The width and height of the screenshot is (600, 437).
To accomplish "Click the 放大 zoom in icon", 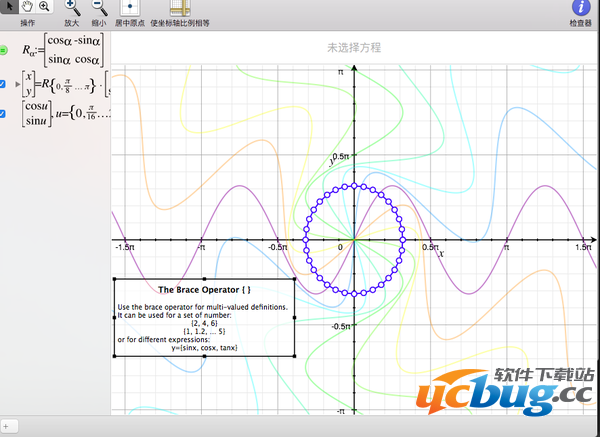I will click(72, 8).
